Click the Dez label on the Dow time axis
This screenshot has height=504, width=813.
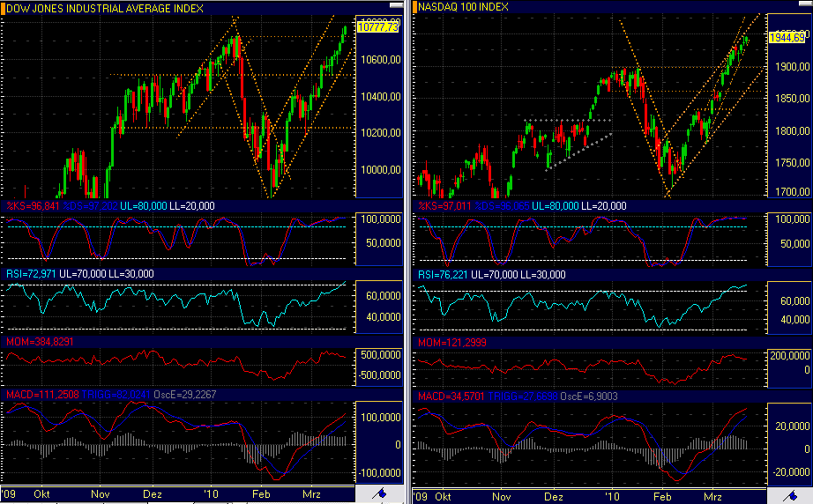pyautogui.click(x=153, y=494)
